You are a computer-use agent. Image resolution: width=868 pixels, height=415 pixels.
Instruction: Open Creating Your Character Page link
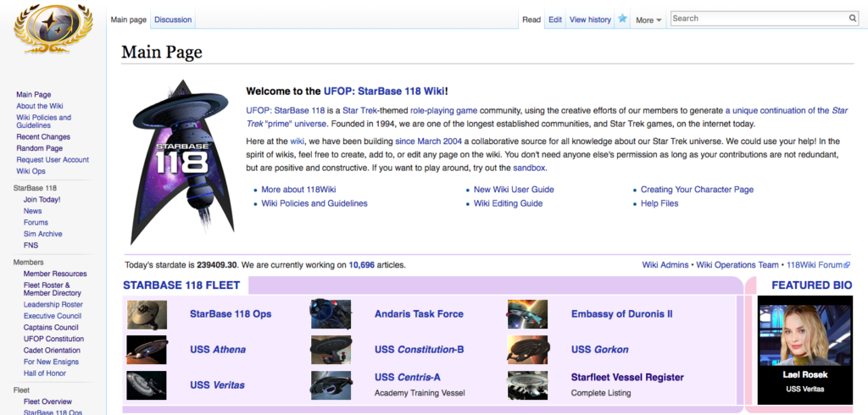(x=697, y=189)
